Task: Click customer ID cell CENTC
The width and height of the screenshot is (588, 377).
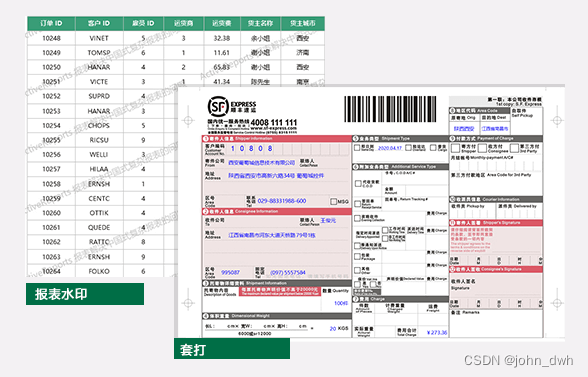Action: pos(99,198)
